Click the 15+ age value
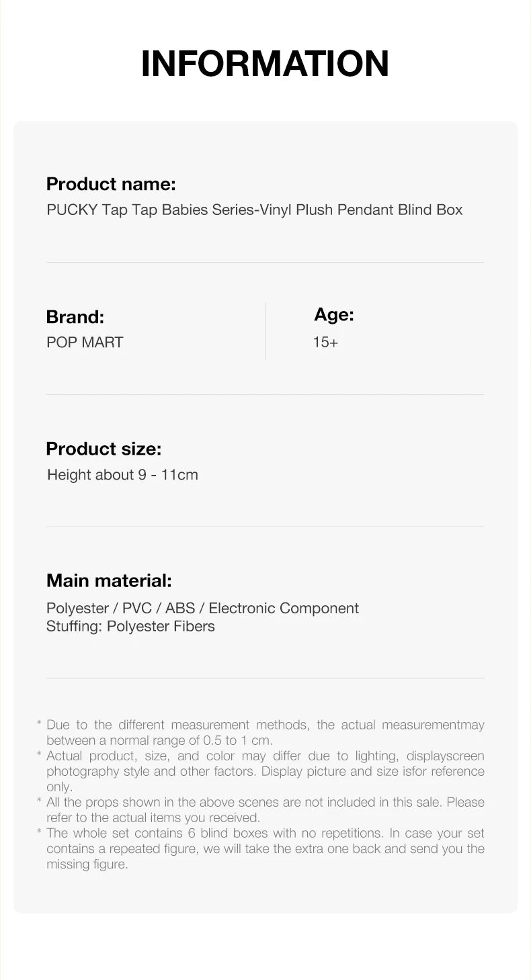The image size is (531, 980). (325, 343)
